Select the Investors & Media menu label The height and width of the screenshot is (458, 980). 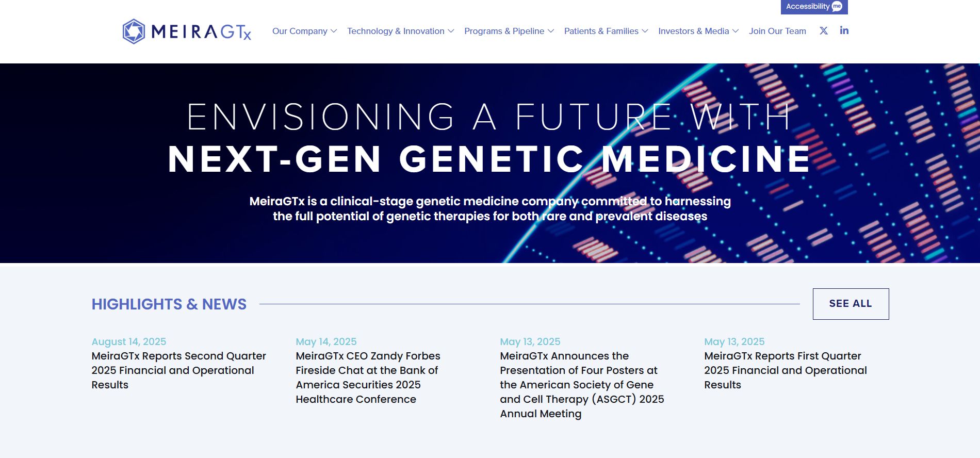[x=693, y=31]
